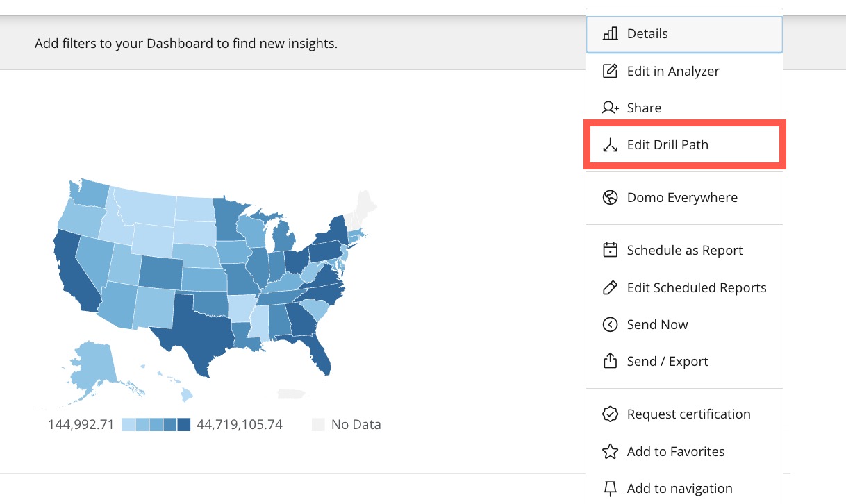Click the Add filters to your Dashboard text
Viewport: 846px width, 504px height.
pyautogui.click(x=186, y=44)
